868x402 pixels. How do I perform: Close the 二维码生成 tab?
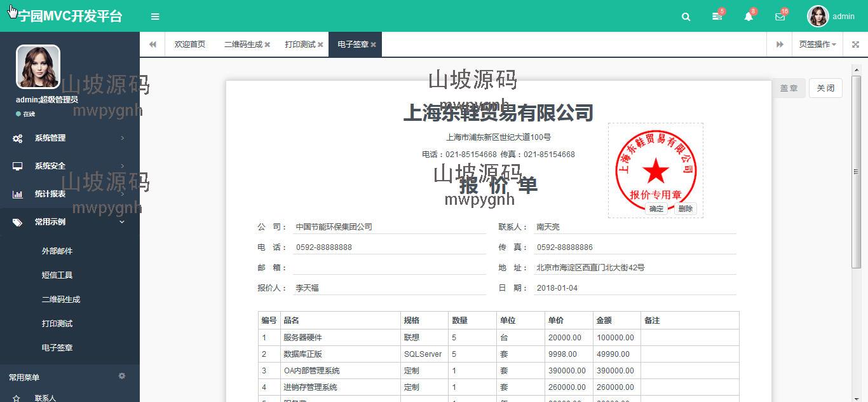pyautogui.click(x=268, y=45)
